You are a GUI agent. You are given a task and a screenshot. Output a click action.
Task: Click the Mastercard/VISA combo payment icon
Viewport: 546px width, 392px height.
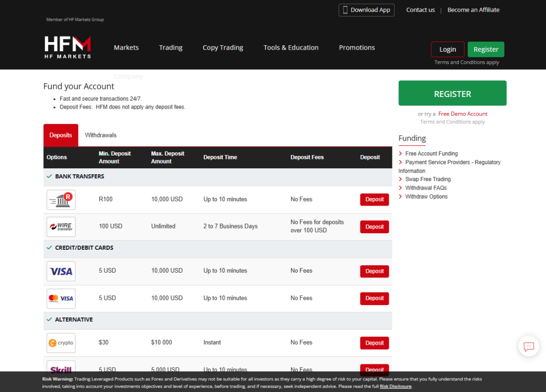point(60,298)
